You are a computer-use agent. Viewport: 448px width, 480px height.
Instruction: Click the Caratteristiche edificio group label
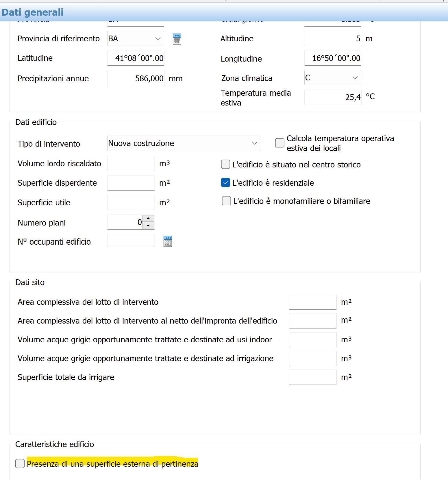[x=55, y=444]
